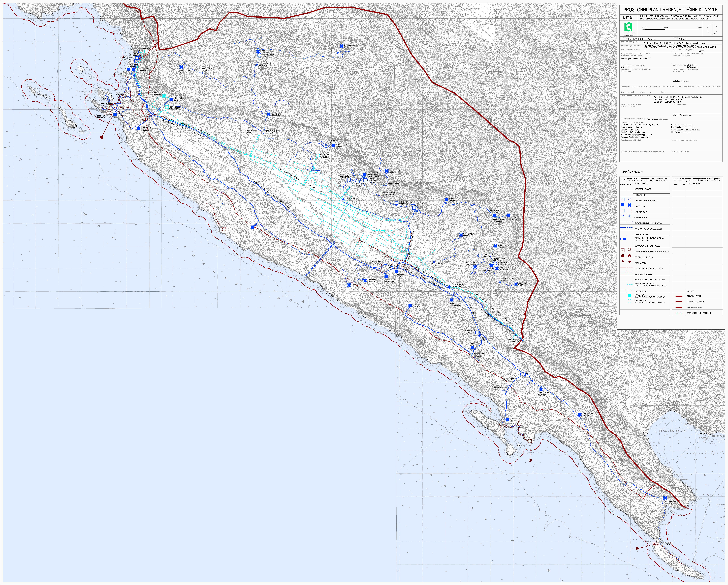
Task: Click the blue dotted Odvodni tunel legend symbol
Action: tap(623, 239)
